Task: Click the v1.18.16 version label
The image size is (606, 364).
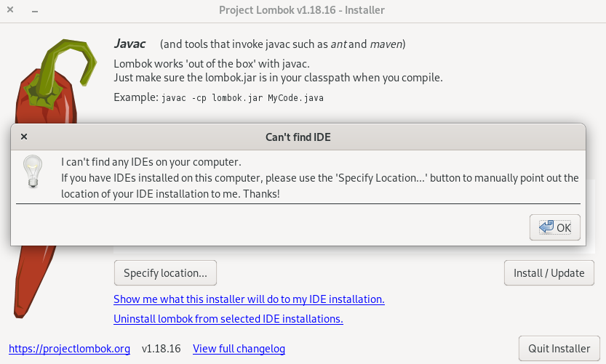Action: [x=162, y=349]
